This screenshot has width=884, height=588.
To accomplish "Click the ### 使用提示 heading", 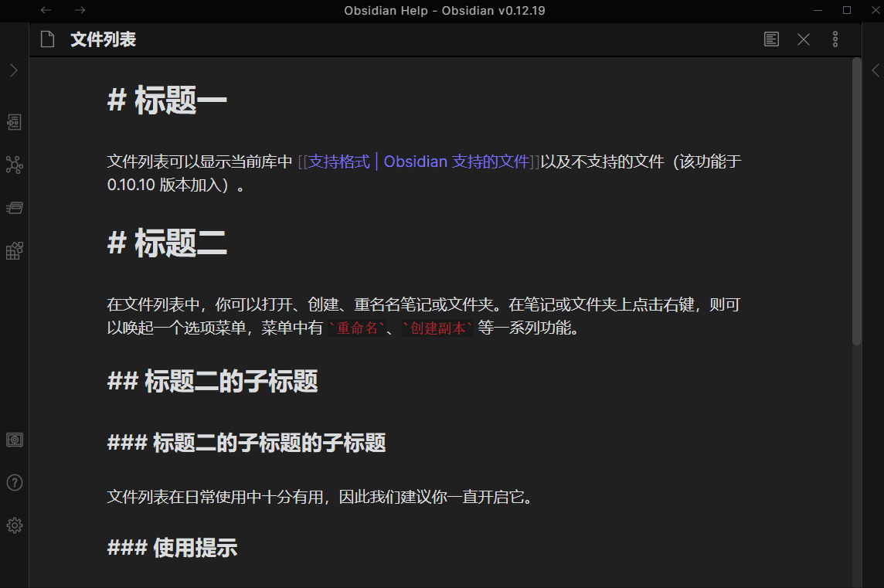I will (172, 547).
